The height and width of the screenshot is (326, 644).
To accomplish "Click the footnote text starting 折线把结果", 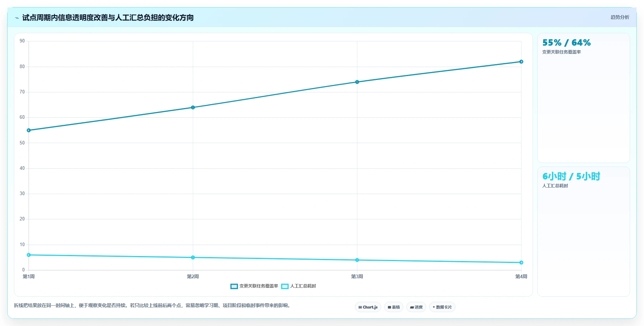I will click(153, 305).
